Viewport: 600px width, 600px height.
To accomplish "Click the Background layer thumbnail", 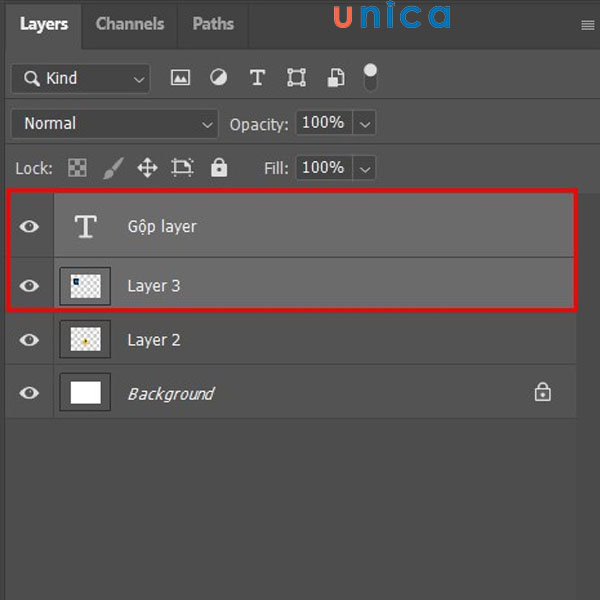I will pos(85,392).
